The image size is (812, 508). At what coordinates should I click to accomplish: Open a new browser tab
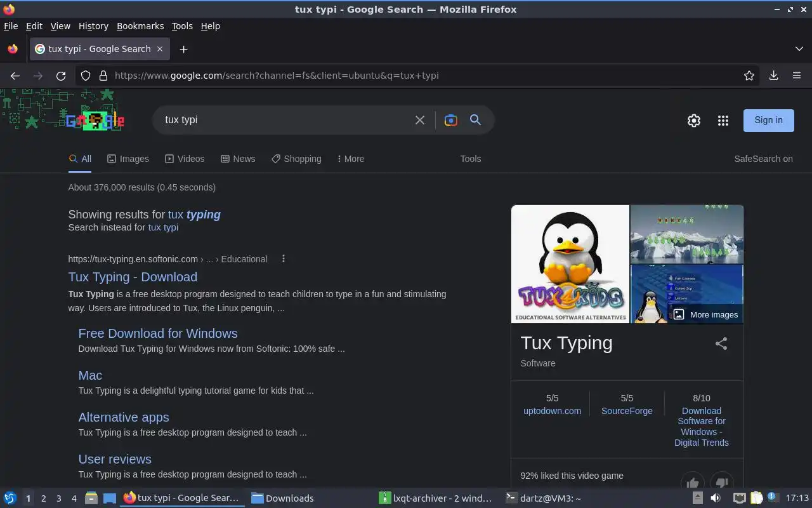coord(183,49)
